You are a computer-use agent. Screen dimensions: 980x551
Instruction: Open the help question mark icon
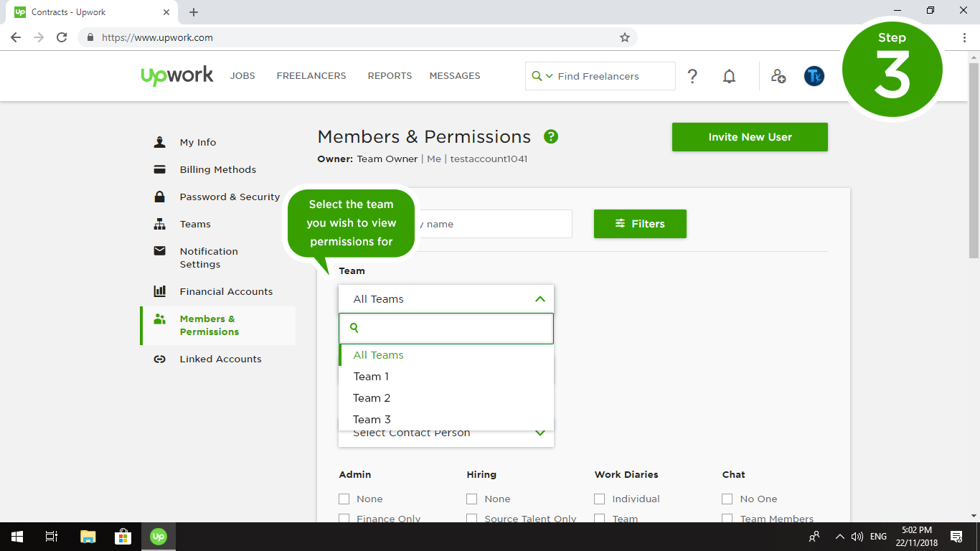click(692, 76)
